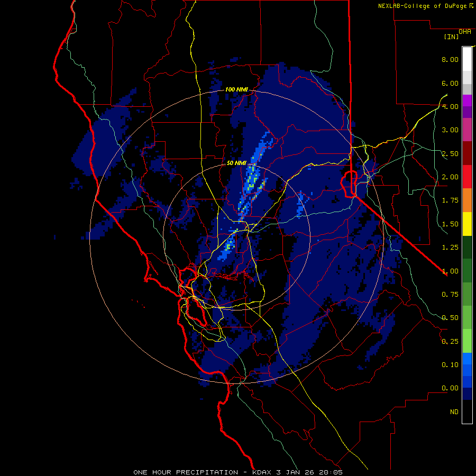The height and width of the screenshot is (476, 476).
Task: Click the 50 NMI range ring label
Action: click(x=236, y=163)
